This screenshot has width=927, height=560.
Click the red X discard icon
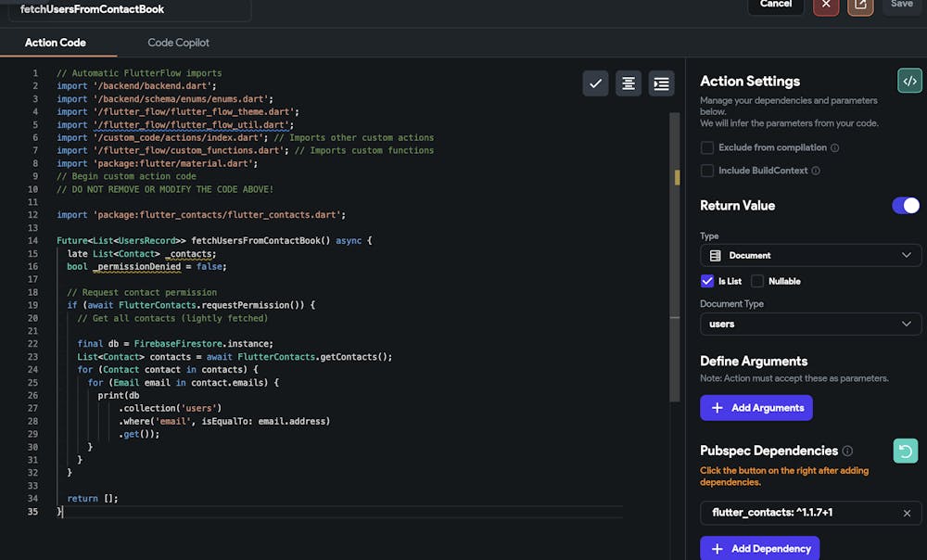click(826, 5)
